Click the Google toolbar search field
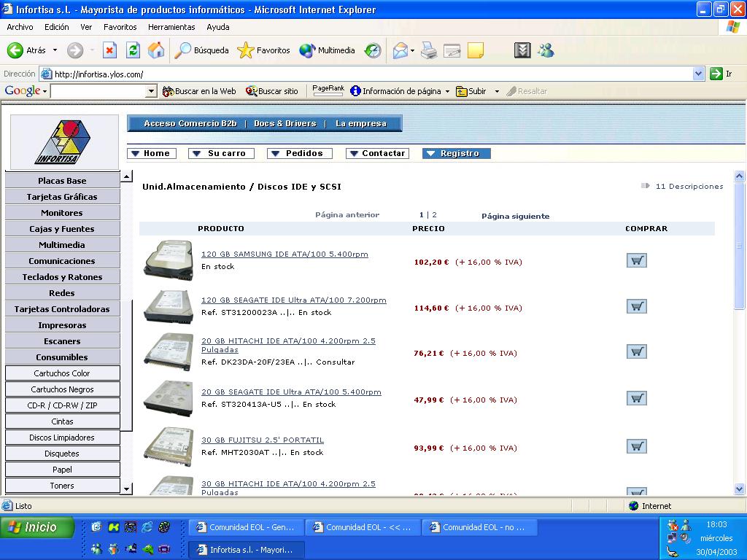 98,91
